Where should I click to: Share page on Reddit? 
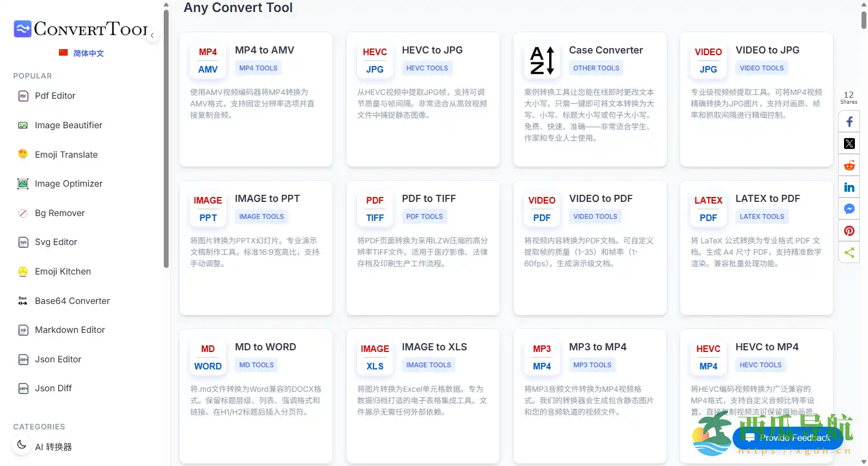[x=849, y=165]
